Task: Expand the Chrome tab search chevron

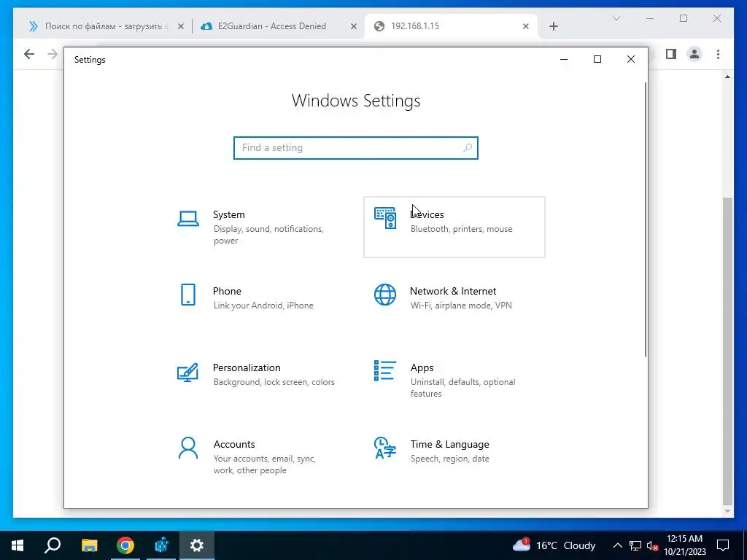Action: 616,18
